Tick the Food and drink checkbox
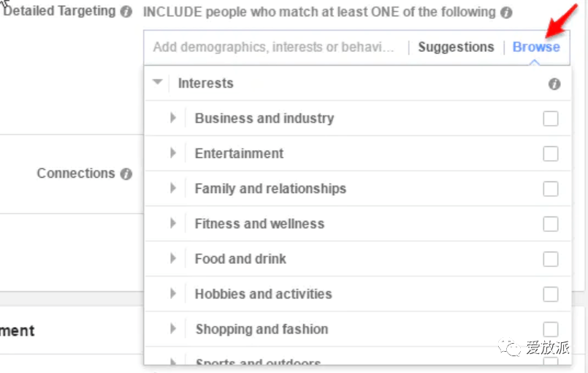Viewport: 588px width, 373px height. [x=551, y=259]
